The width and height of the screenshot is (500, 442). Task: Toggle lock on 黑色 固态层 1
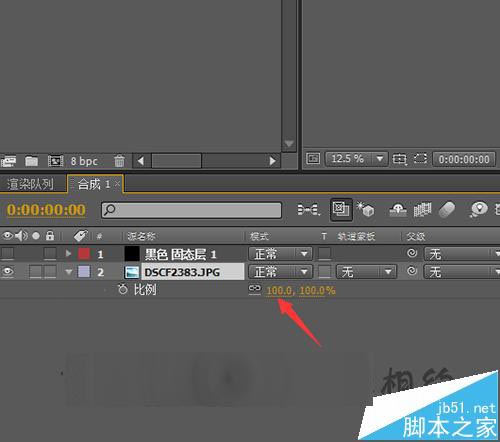pyautogui.click(x=50, y=254)
